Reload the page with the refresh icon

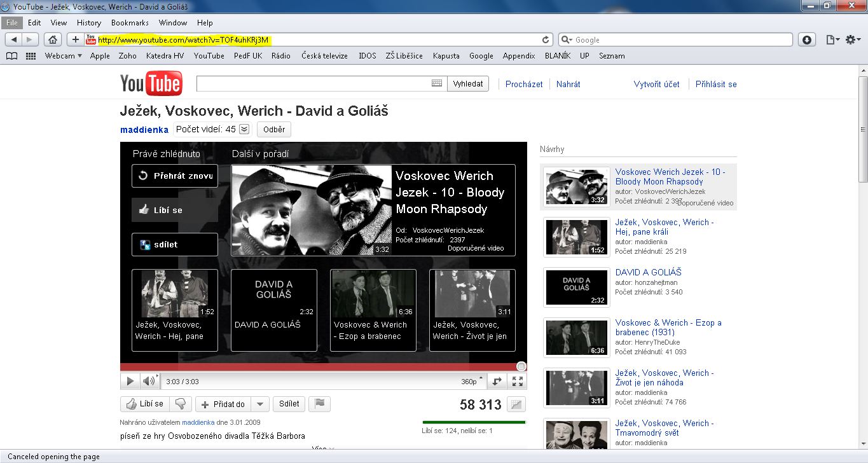pos(546,39)
